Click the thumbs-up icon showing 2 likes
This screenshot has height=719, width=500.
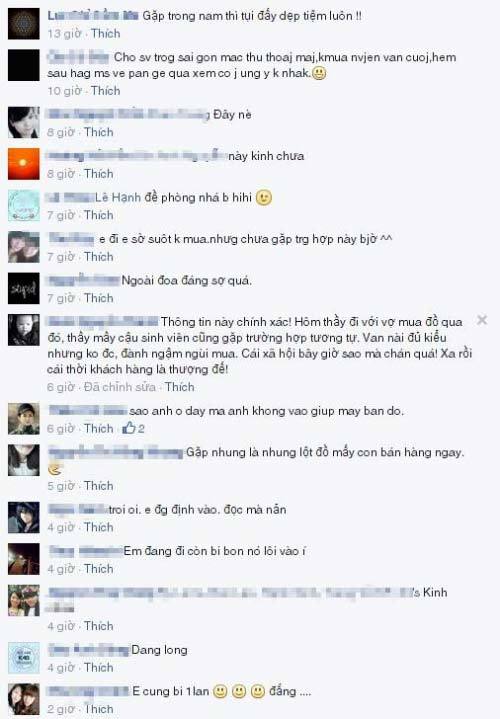click(x=129, y=428)
